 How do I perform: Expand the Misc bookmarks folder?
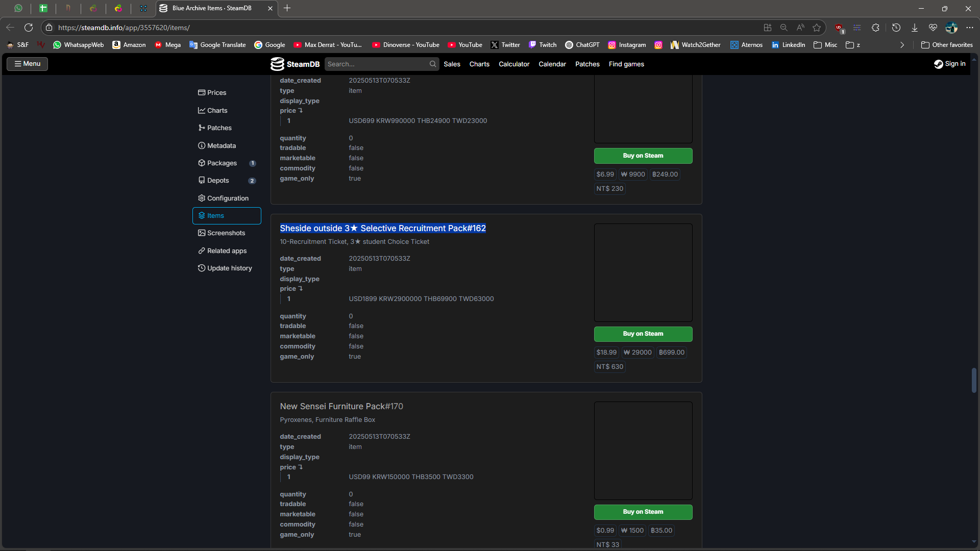point(825,45)
